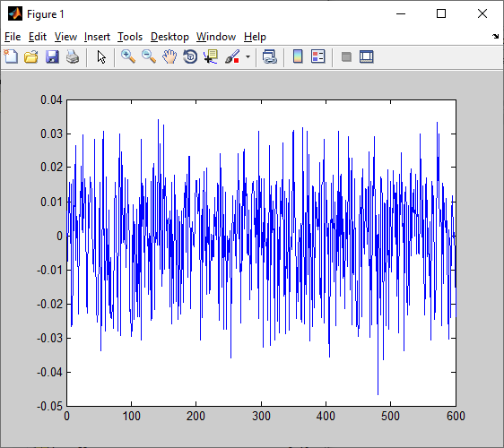Image resolution: width=504 pixels, height=448 pixels.
Task: Activate the Zoom Out magnifier tool
Action: 149,56
